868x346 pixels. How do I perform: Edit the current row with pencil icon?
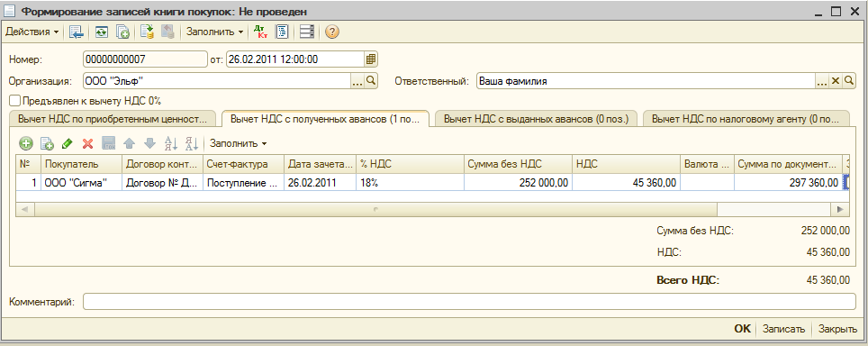[x=67, y=144]
